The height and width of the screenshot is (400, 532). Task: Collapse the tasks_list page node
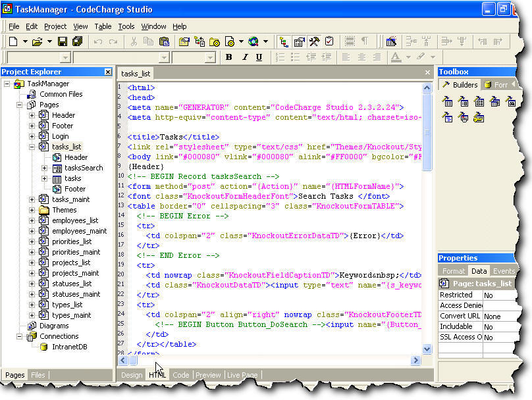(x=32, y=147)
